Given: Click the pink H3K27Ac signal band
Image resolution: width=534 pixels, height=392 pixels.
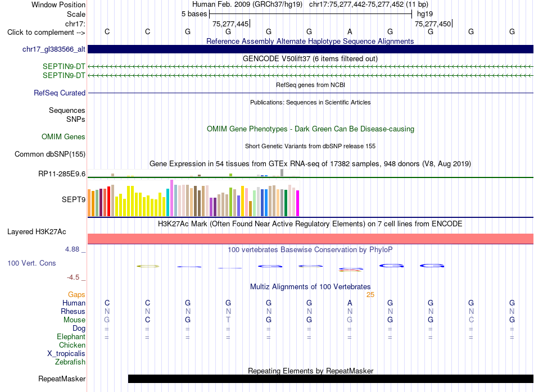Looking at the screenshot, I should pos(310,239).
